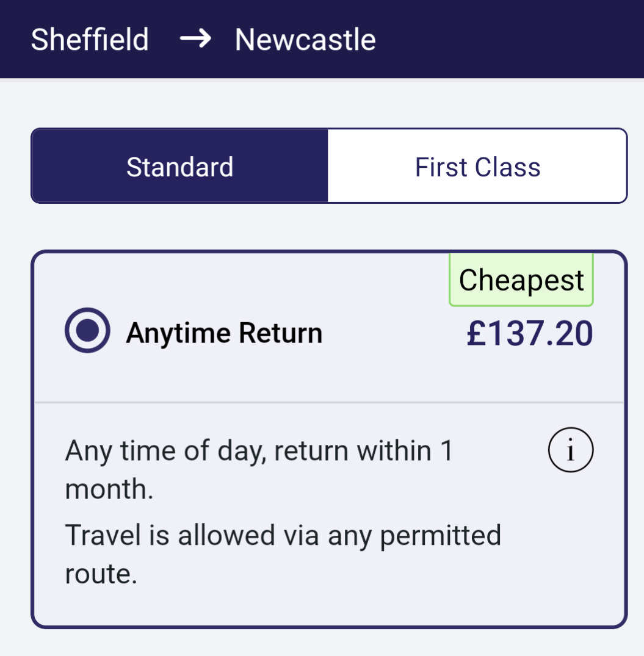The image size is (644, 656).
Task: Click the Anytime Return label text
Action: [224, 333]
